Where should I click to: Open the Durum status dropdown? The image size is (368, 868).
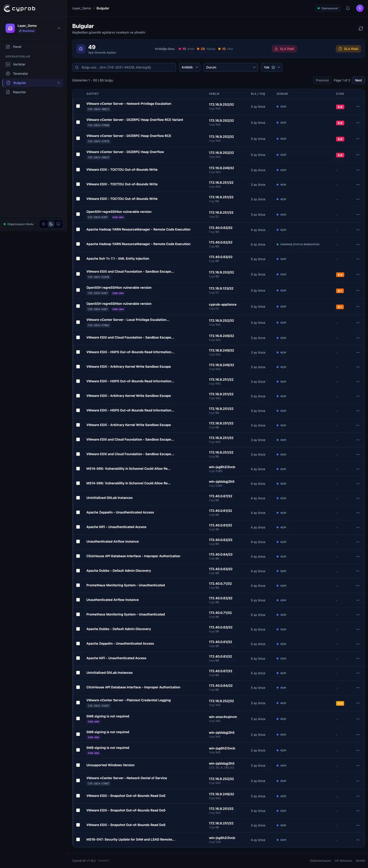coord(230,67)
